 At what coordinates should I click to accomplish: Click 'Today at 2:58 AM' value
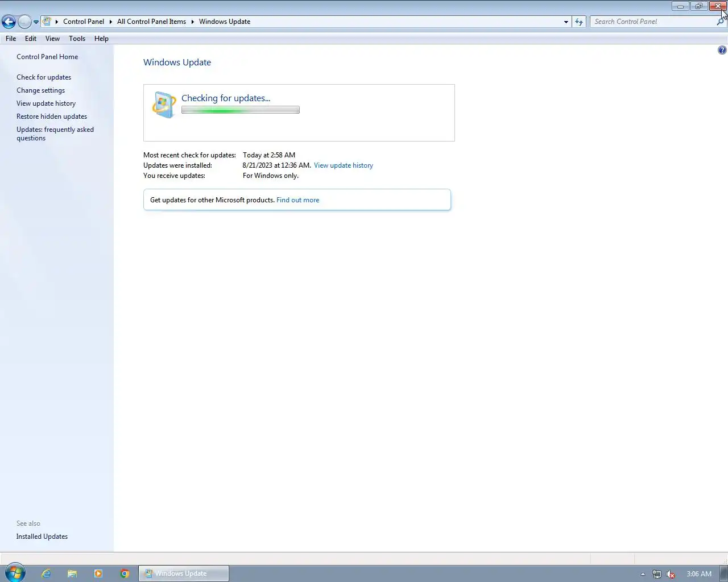(269, 155)
